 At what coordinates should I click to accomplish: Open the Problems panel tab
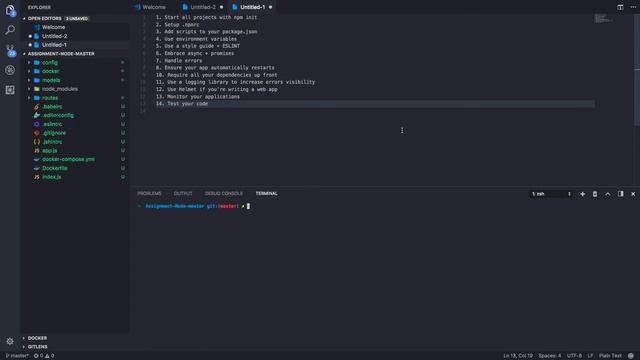pyautogui.click(x=149, y=193)
